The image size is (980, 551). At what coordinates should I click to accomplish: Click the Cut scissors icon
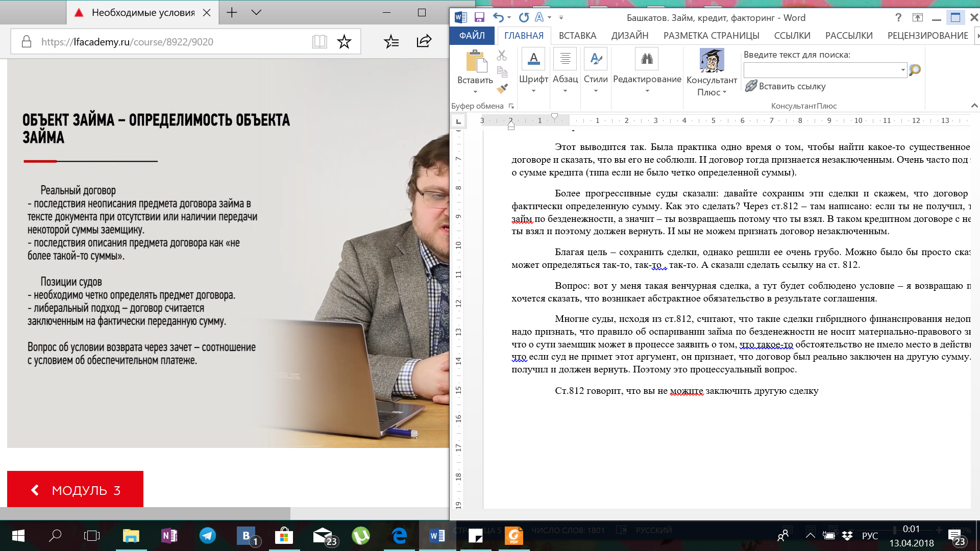pos(502,55)
